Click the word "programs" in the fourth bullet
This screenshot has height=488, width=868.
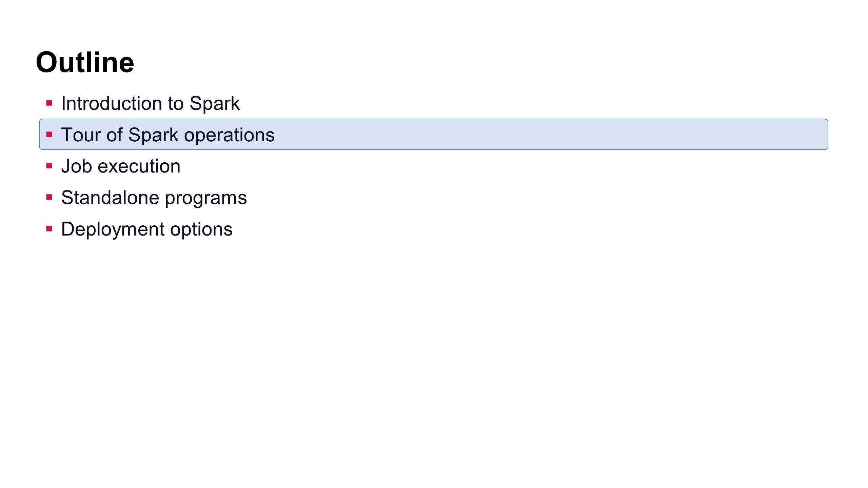pos(206,199)
